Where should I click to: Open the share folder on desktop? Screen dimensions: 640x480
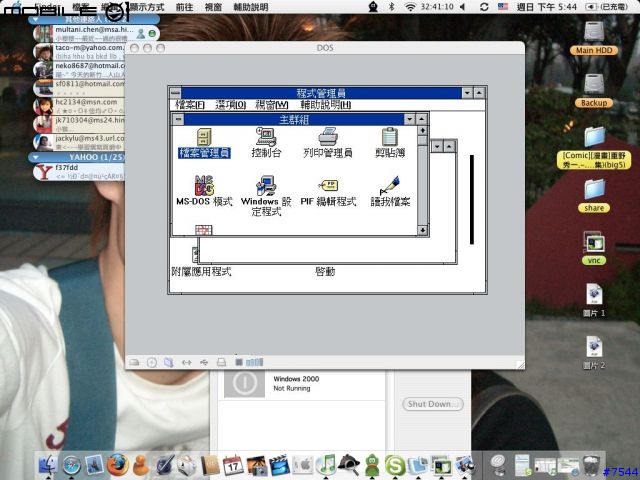[594, 196]
